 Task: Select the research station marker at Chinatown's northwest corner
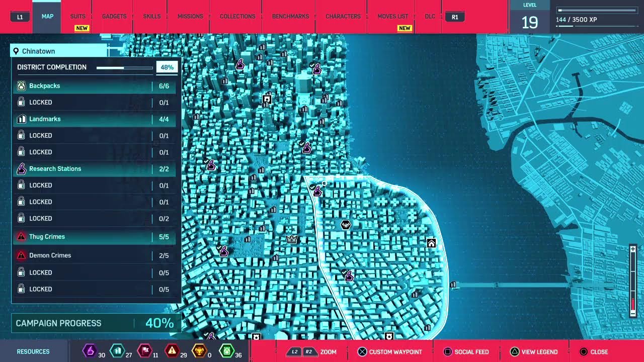tap(317, 191)
